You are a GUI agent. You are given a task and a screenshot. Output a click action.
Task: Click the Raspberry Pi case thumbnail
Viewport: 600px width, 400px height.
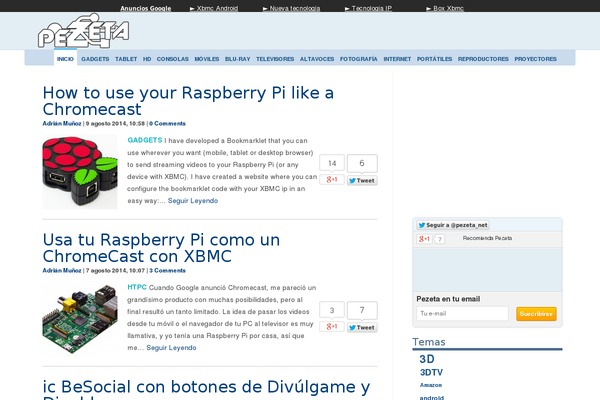coord(80,172)
